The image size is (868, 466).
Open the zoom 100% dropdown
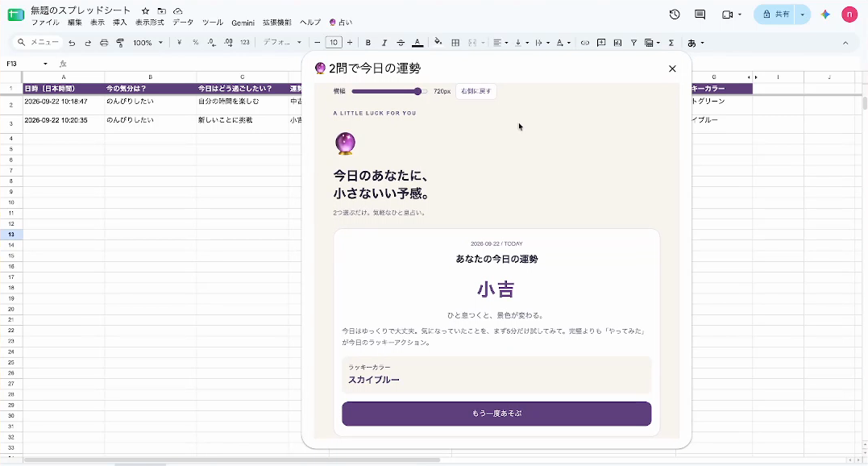147,43
